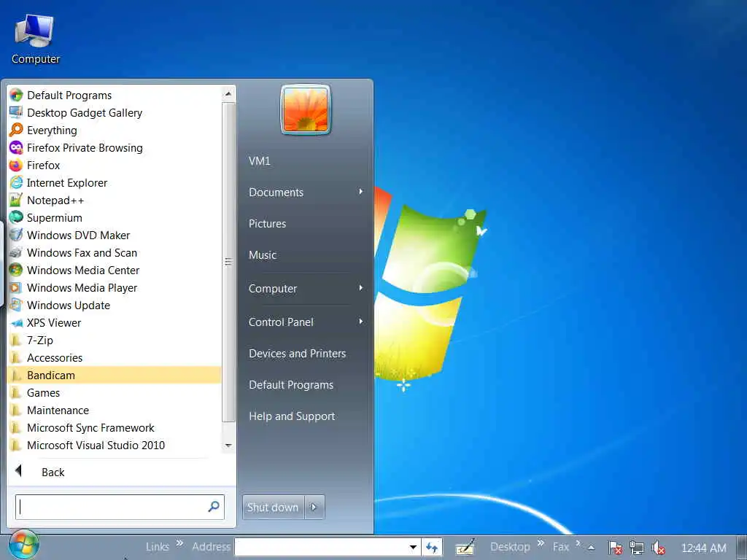Open the Address bar dropdown arrow

(413, 547)
